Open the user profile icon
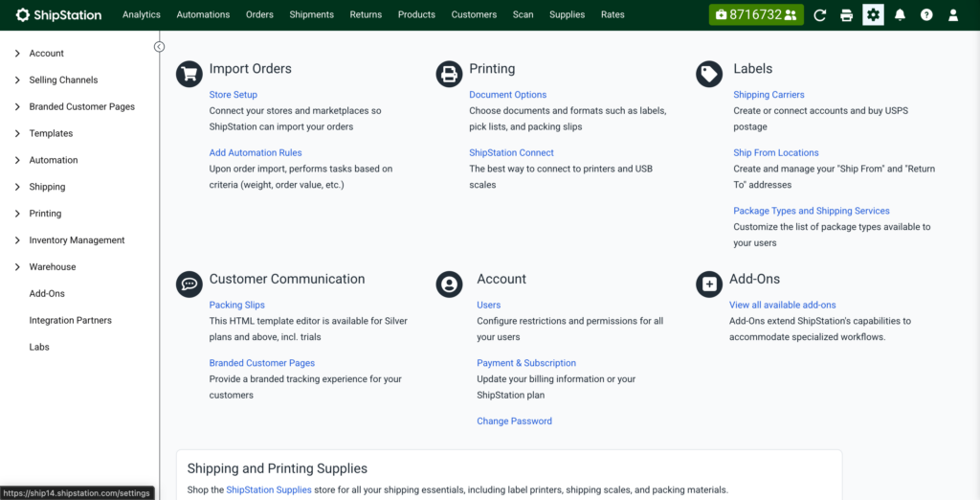This screenshot has width=980, height=500. (x=953, y=15)
